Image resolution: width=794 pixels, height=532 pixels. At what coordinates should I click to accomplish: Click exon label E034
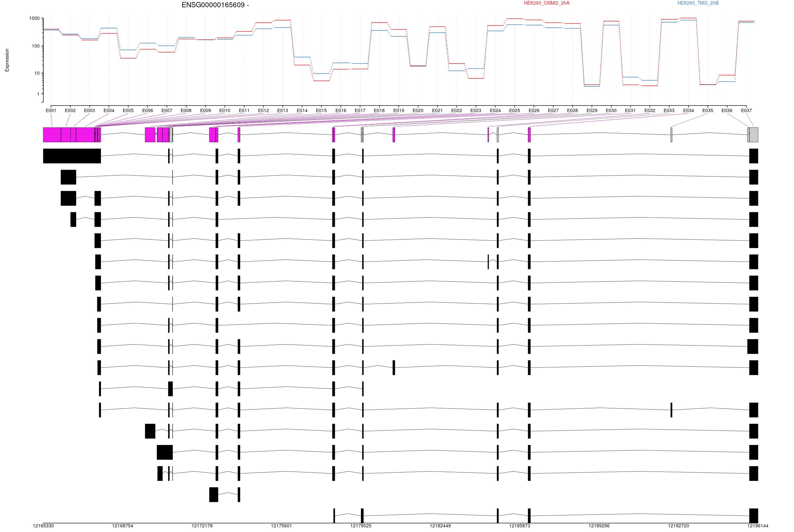click(x=688, y=111)
